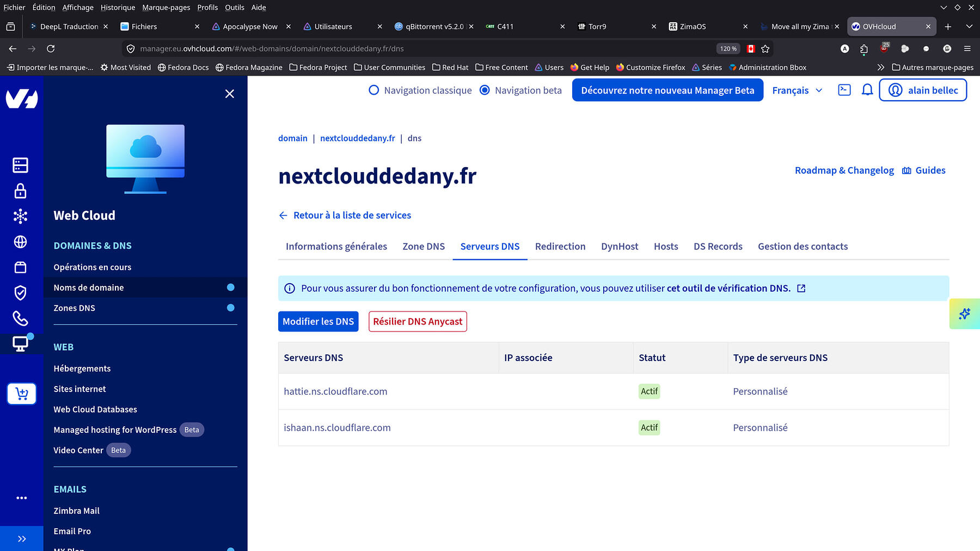Open the Historique menu
The height and width of the screenshot is (551, 980).
click(118, 8)
